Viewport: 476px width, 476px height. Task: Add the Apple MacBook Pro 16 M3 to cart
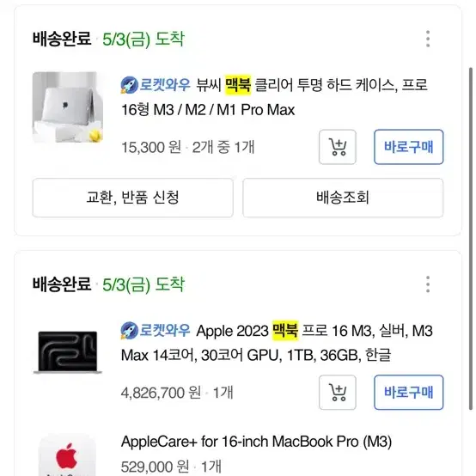338,392
